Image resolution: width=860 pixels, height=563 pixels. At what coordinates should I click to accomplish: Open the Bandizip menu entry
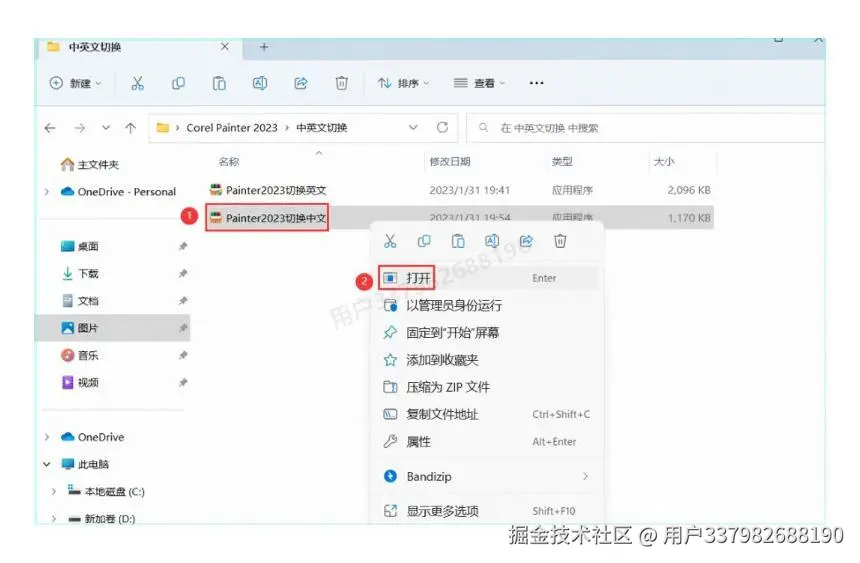click(487, 476)
